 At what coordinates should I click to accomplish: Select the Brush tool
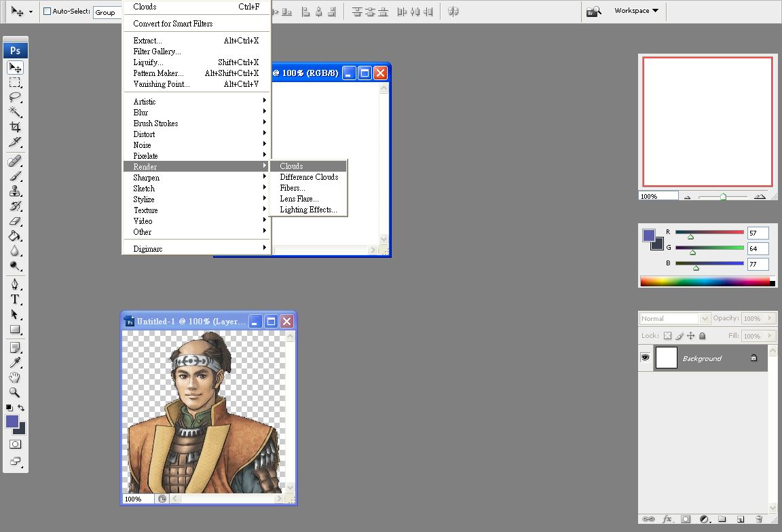(15, 176)
